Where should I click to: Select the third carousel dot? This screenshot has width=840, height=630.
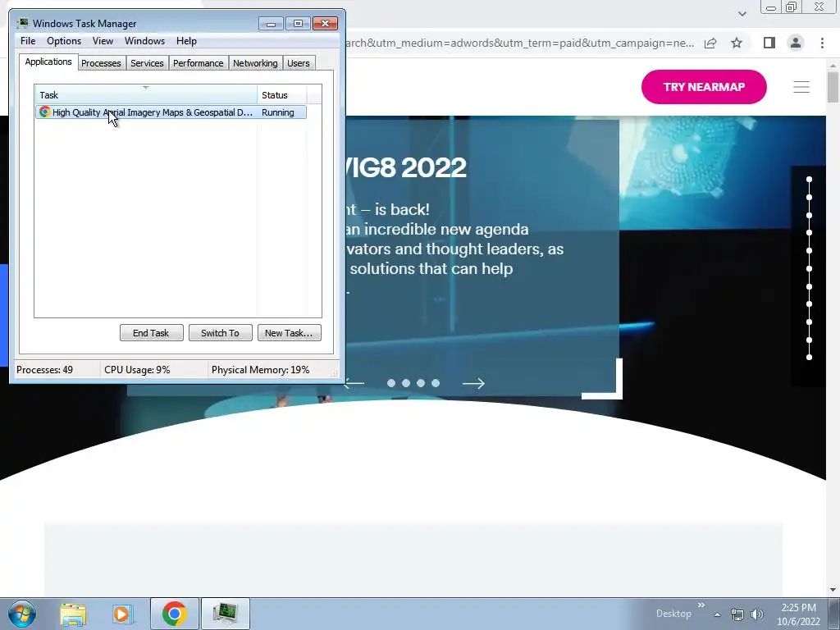coord(421,383)
